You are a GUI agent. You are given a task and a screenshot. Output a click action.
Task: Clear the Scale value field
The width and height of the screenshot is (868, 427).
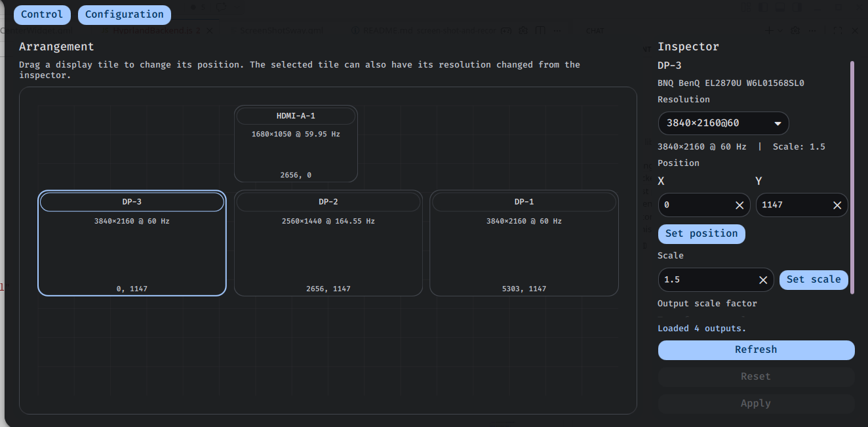tap(763, 280)
